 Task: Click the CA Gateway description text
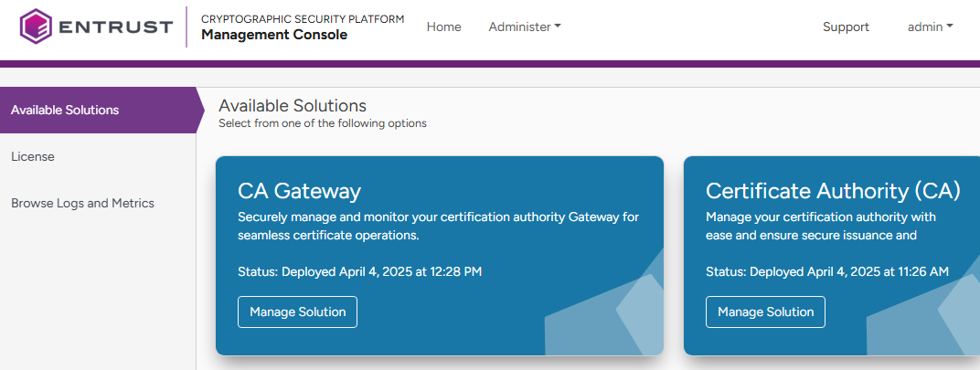click(x=438, y=226)
